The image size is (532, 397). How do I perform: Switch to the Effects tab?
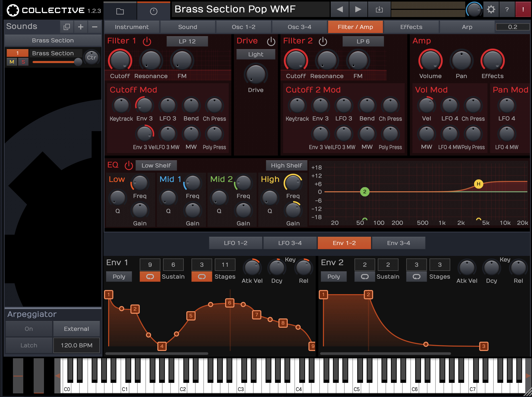coord(411,27)
